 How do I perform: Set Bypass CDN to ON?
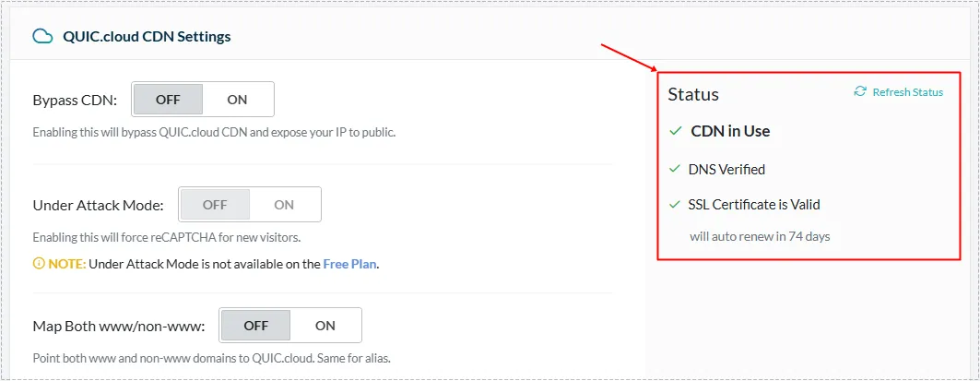(238, 100)
